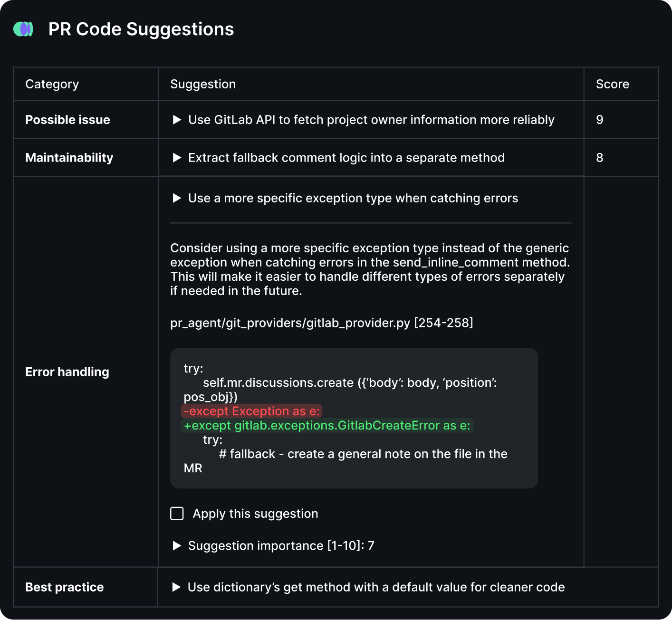Screen dimensions: 672x630
Task: Select the 'Error handling' category label
Action: (67, 372)
